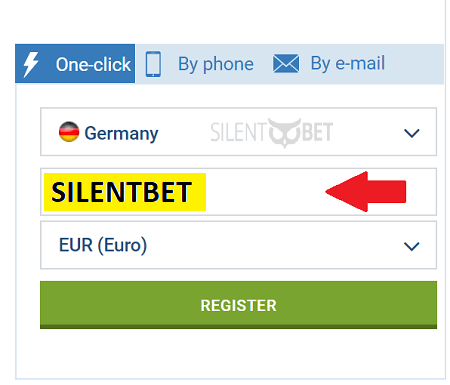Select the One-click registration tab
This screenshot has height=385, width=450.
[x=75, y=63]
